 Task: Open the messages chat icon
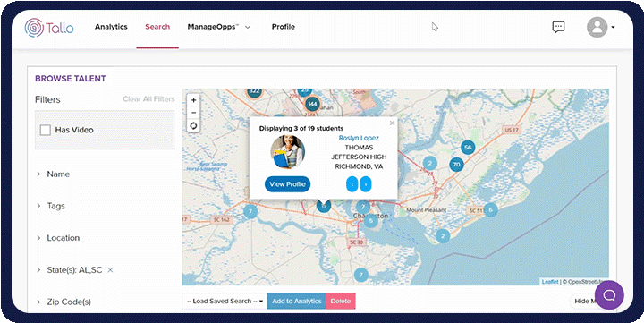[x=558, y=27]
